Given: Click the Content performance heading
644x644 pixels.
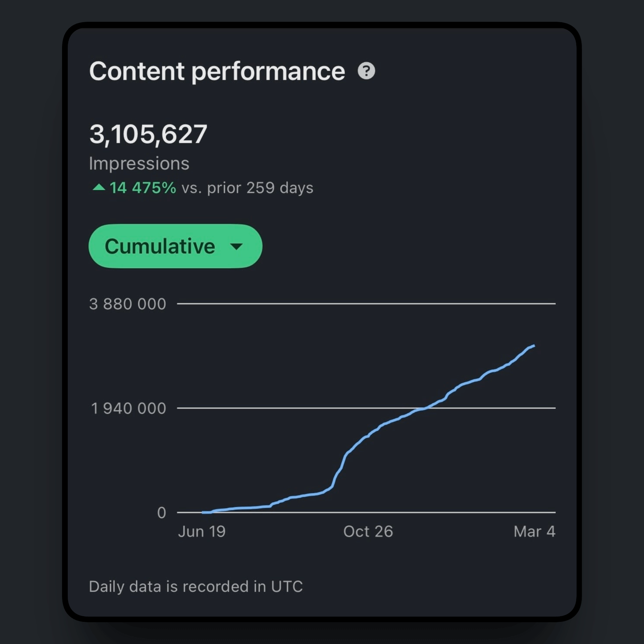Looking at the screenshot, I should 217,71.
